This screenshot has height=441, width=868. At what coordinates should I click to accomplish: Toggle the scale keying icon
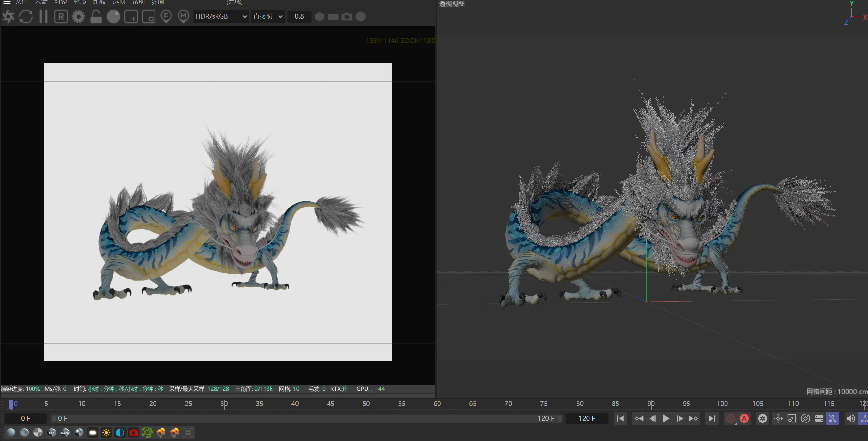(792, 419)
